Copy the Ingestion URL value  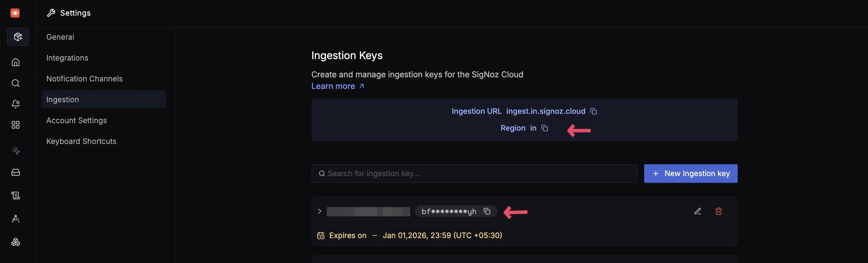click(x=593, y=111)
